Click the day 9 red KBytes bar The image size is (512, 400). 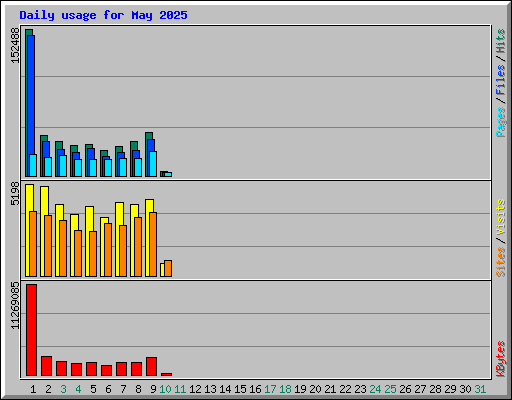151,366
